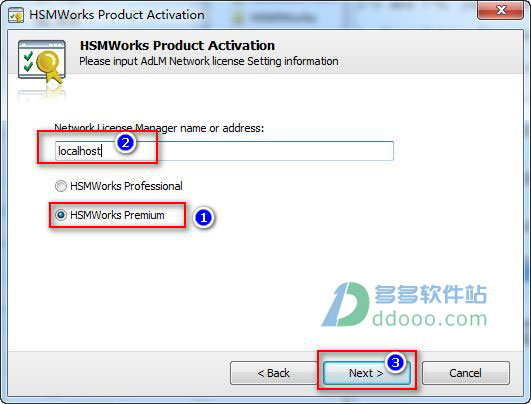The height and width of the screenshot is (404, 531).
Task: Click the Next button
Action: coord(366,373)
